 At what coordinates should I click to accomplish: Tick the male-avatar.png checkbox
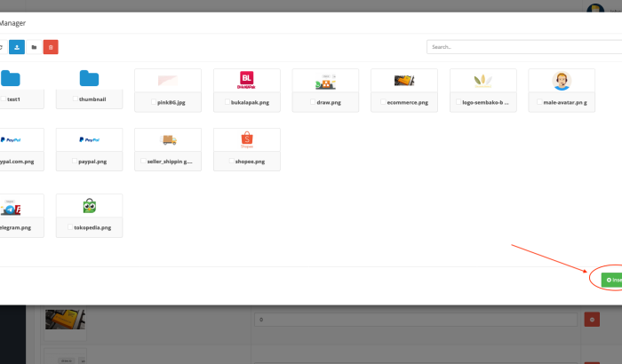[539, 102]
